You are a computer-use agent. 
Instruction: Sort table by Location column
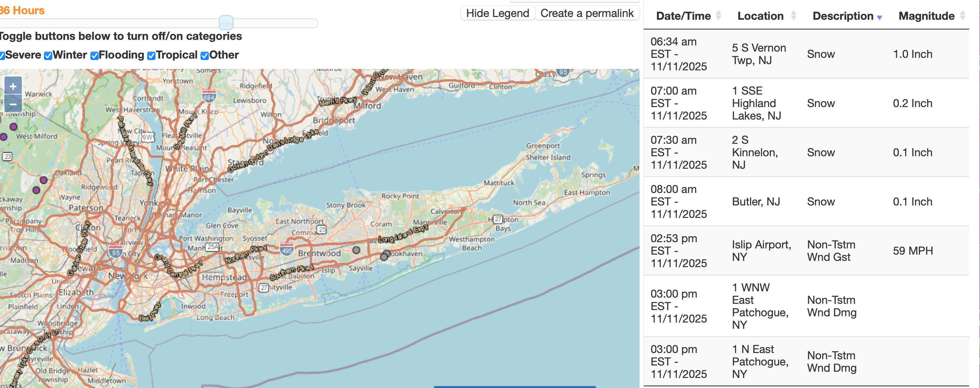pyautogui.click(x=760, y=16)
